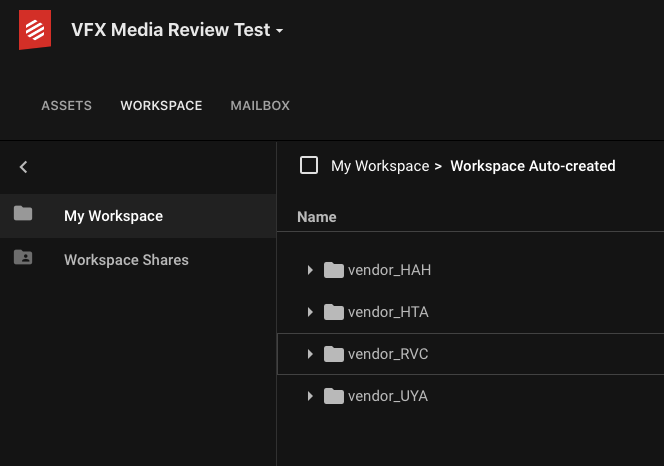Click the Workspace Auto-created breadcrumb
664x466 pixels.
click(x=533, y=166)
